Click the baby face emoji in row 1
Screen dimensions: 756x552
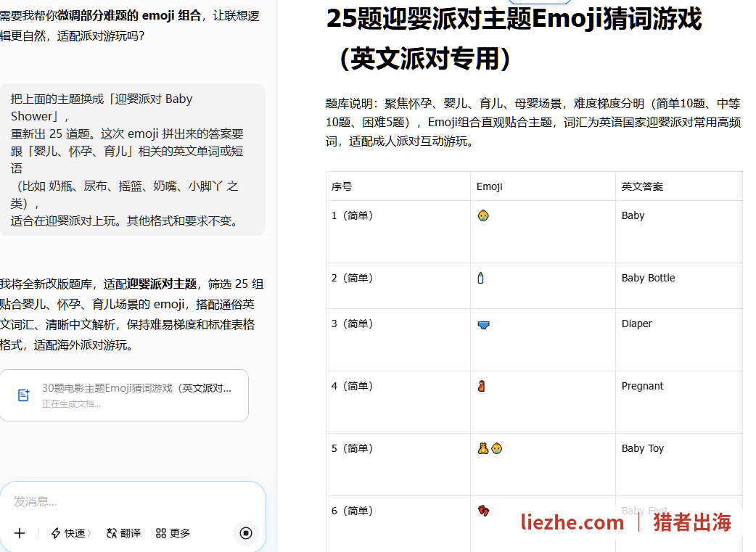click(483, 215)
